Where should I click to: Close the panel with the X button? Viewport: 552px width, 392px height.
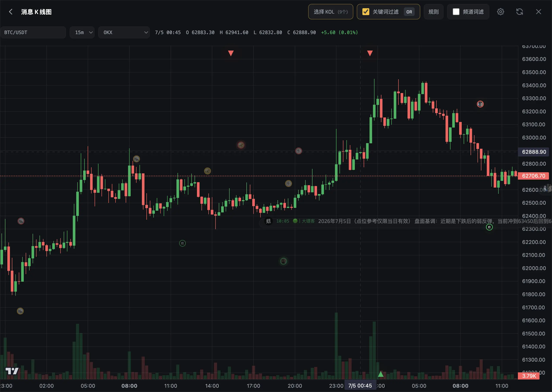click(x=538, y=12)
